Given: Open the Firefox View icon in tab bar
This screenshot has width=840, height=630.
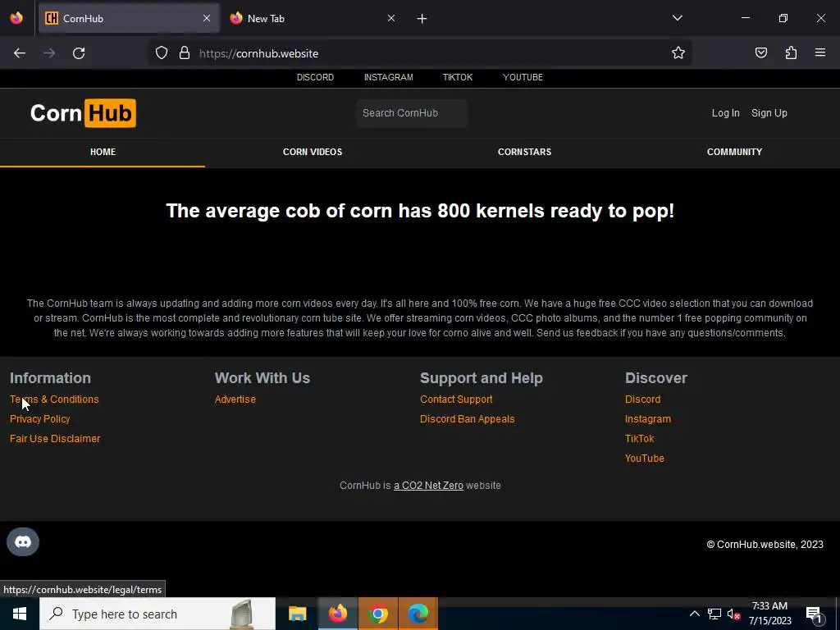Looking at the screenshot, I should coord(16,18).
